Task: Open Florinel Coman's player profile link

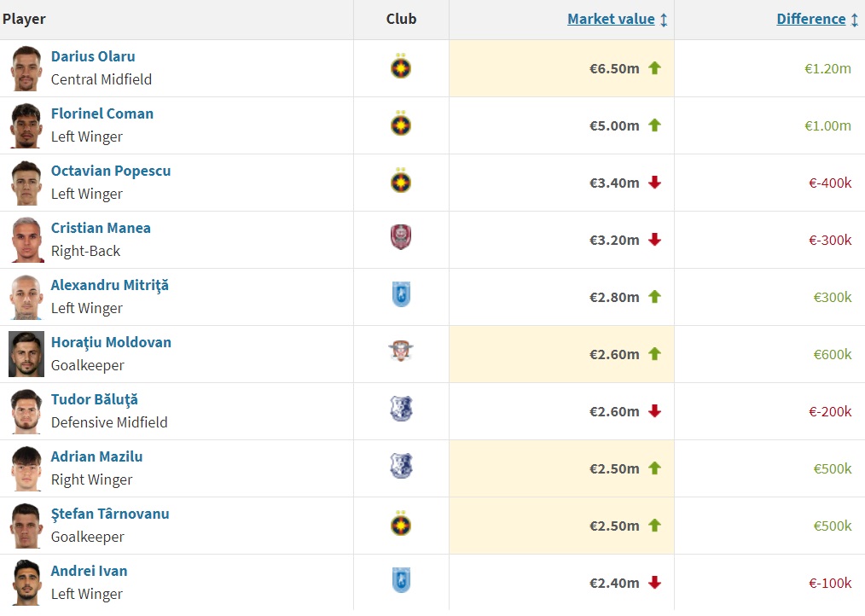Action: [102, 113]
